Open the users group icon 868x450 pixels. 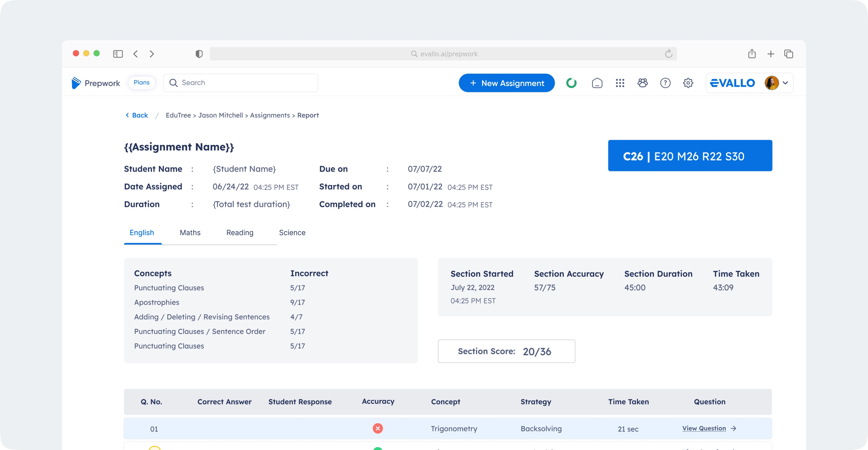click(x=642, y=83)
